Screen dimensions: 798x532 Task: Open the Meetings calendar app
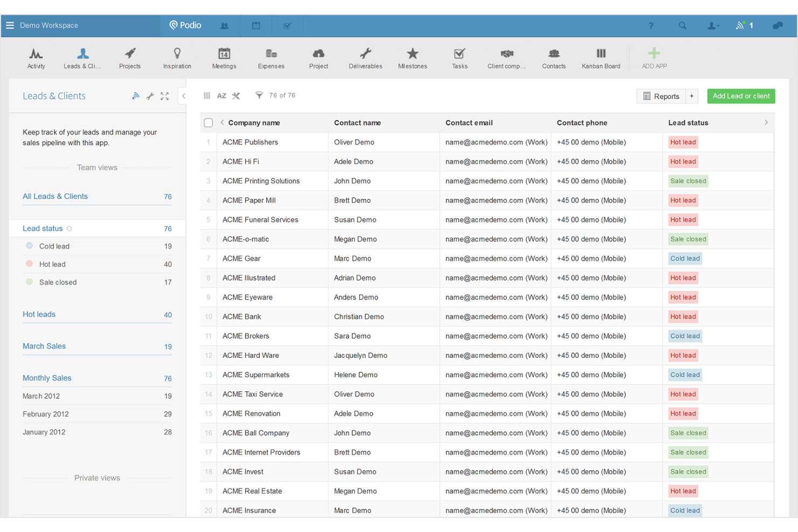point(224,58)
